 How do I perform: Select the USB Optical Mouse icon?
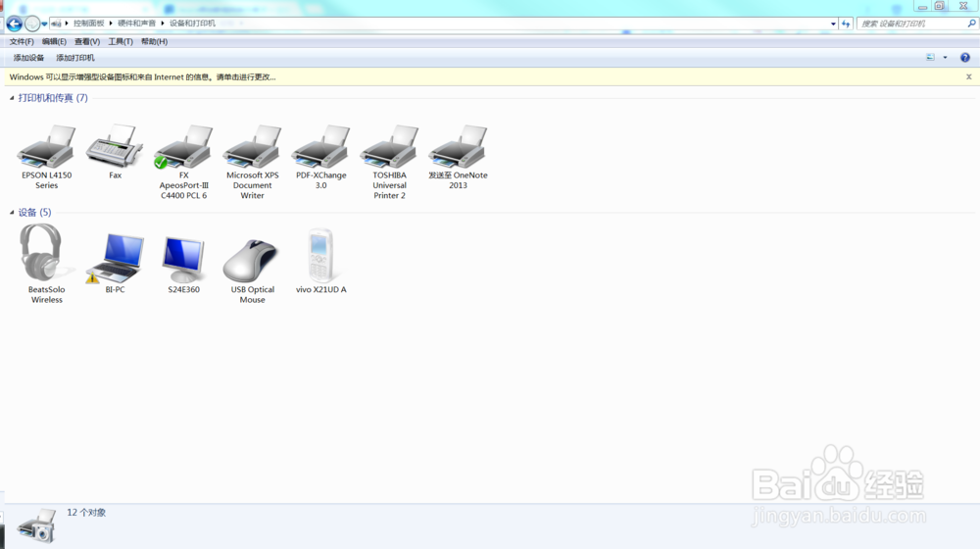pos(251,261)
